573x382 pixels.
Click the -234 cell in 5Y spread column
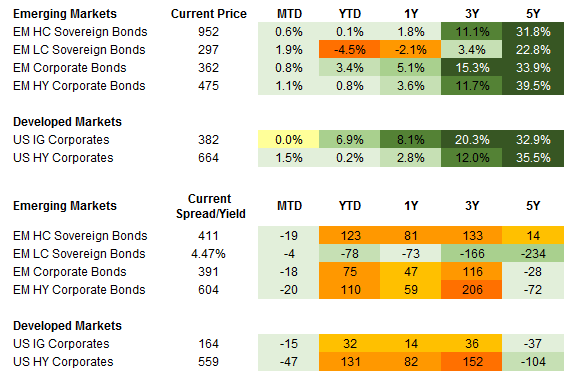click(533, 254)
